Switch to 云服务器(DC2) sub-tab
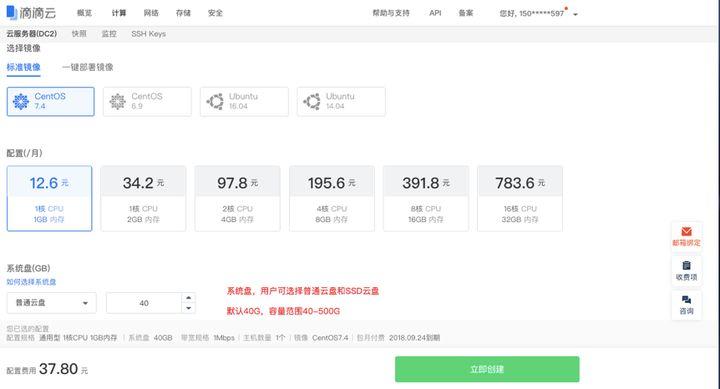This screenshot has height=389, width=720. tap(32, 34)
